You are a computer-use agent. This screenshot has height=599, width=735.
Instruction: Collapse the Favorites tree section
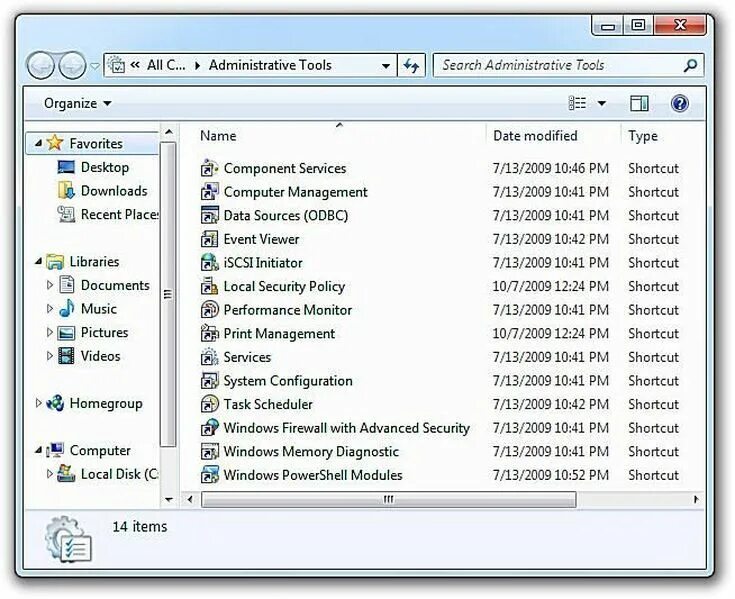click(x=38, y=143)
